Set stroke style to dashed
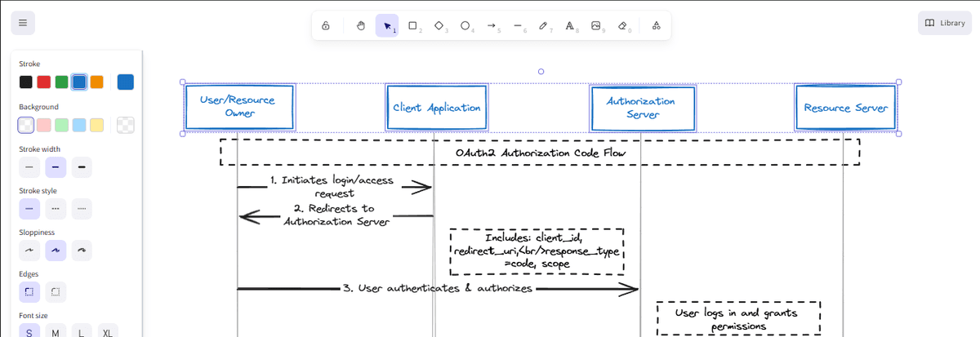This screenshot has width=980, height=337. point(56,209)
